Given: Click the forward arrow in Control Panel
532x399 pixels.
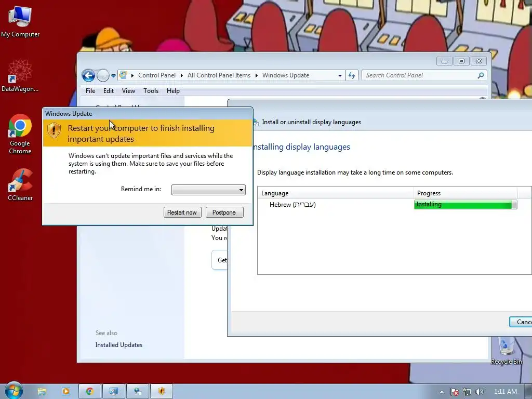Looking at the screenshot, I should [103, 75].
